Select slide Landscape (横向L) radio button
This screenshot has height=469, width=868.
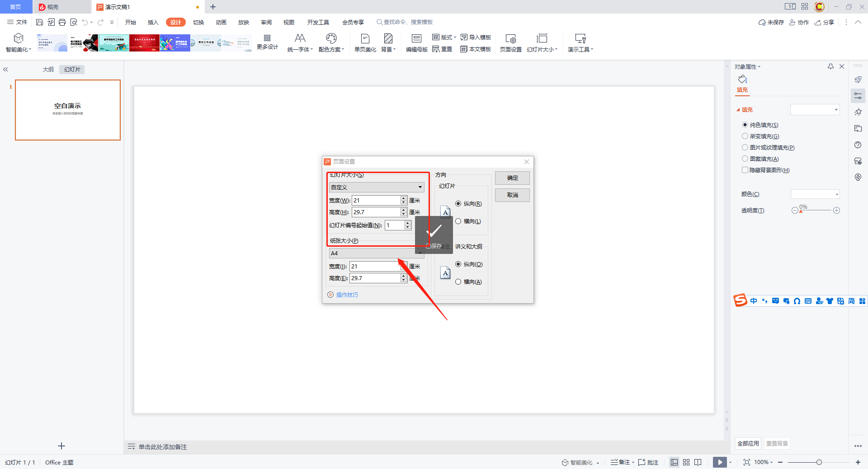pyautogui.click(x=458, y=221)
